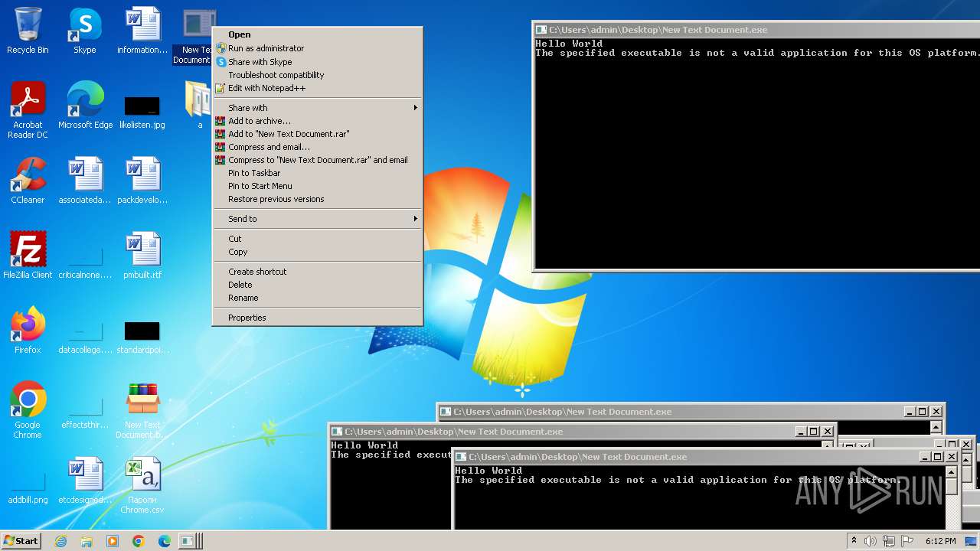
Task: Expand the Share with submenu
Action: tap(317, 108)
